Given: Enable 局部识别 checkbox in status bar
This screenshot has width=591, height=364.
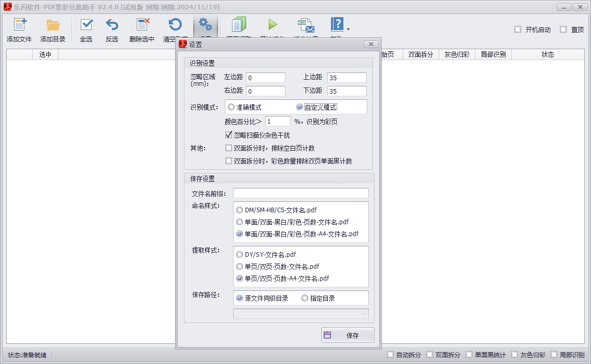Looking at the screenshot, I should (x=554, y=355).
